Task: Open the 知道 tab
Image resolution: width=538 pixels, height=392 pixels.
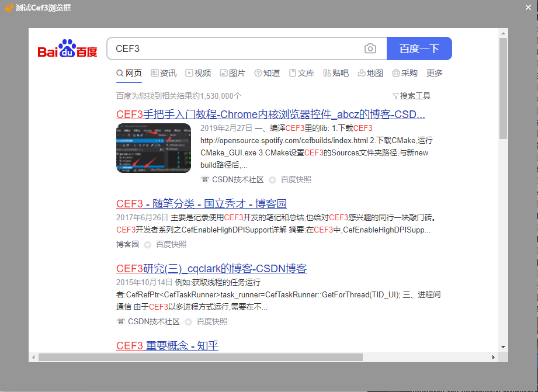Action: [x=268, y=73]
